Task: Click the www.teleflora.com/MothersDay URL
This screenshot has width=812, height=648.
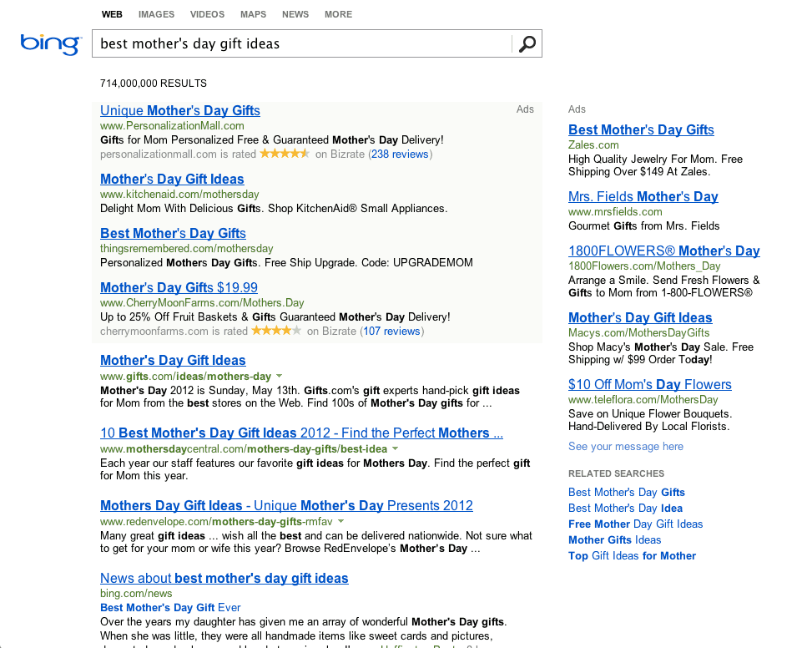Action: tap(643, 400)
